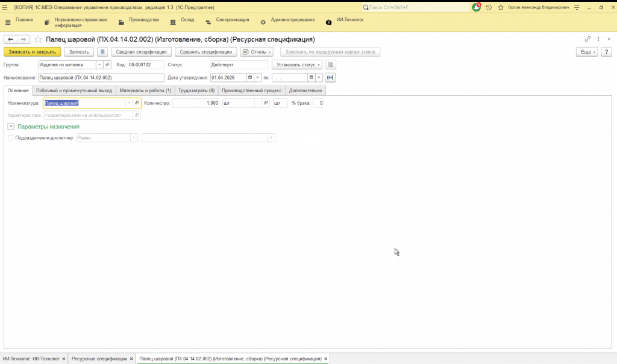
Task: Click the Количество input field
Action: pos(196,103)
